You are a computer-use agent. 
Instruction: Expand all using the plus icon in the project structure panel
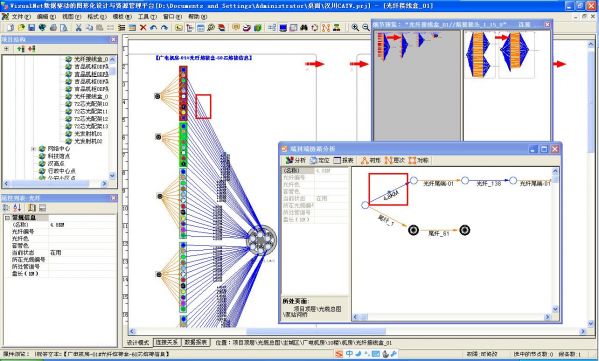(x=6, y=49)
